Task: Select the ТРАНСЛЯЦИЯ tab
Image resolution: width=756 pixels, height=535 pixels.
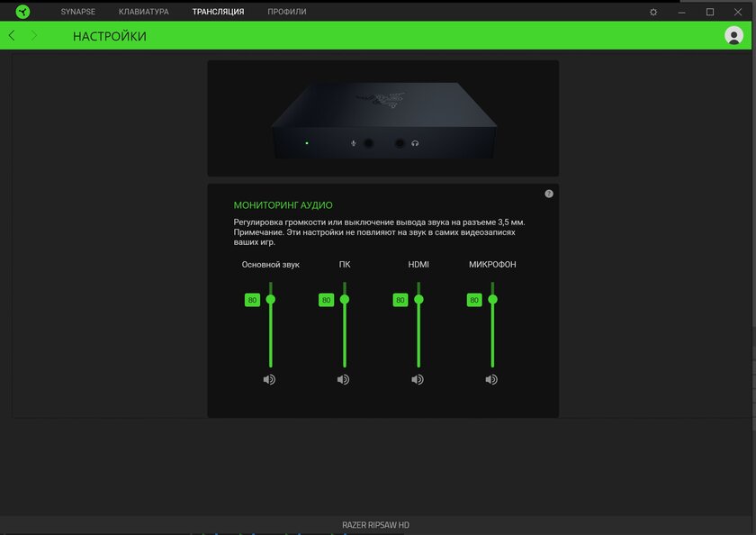Action: coord(218,12)
